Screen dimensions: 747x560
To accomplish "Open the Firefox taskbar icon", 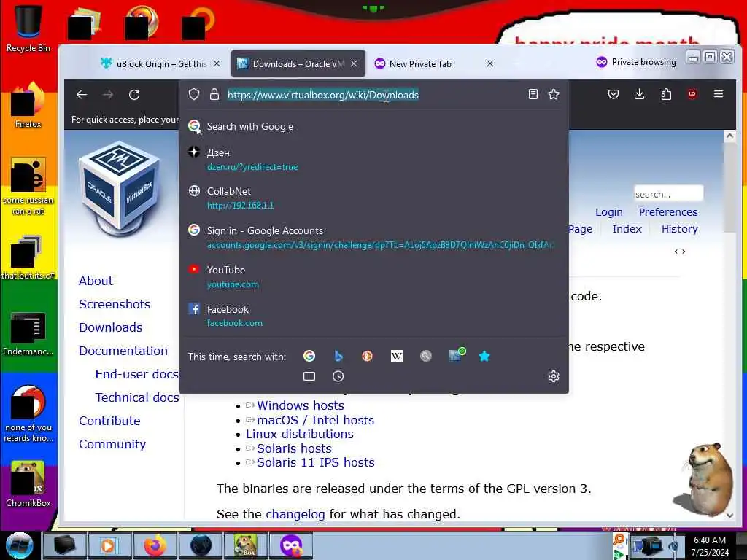I will [155, 545].
